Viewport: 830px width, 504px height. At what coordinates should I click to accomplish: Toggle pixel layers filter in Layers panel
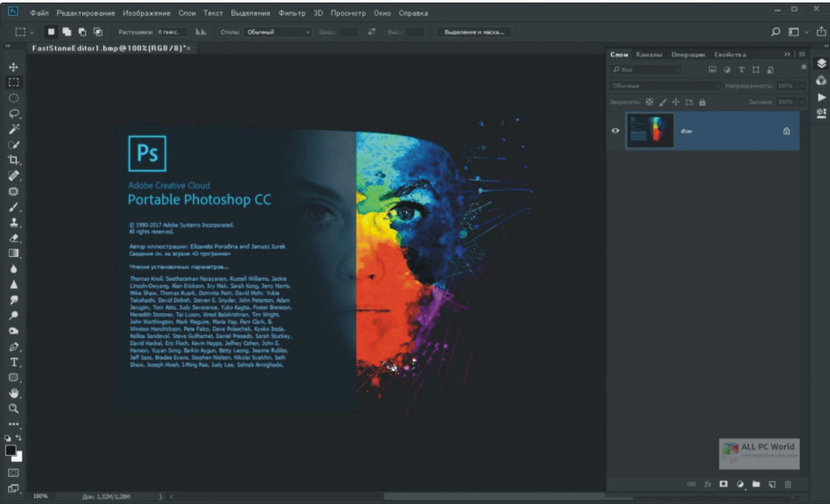click(x=712, y=70)
